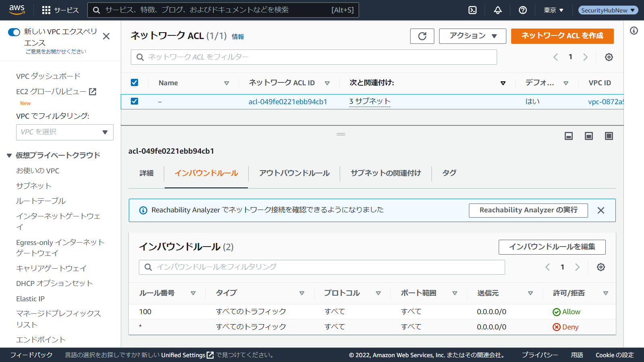Open the 東京 region selector
Screen dimensions: 644x362
[x=553, y=10]
